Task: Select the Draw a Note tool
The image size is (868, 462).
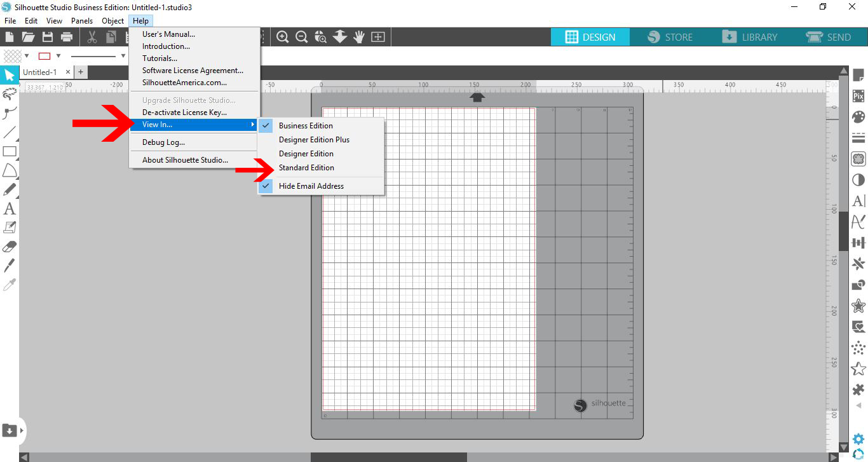Action: pos(9,227)
